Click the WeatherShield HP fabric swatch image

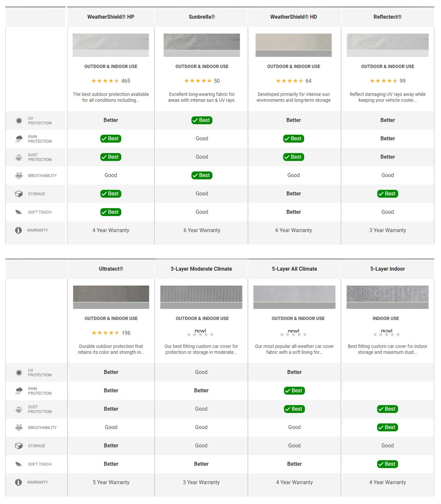click(111, 45)
